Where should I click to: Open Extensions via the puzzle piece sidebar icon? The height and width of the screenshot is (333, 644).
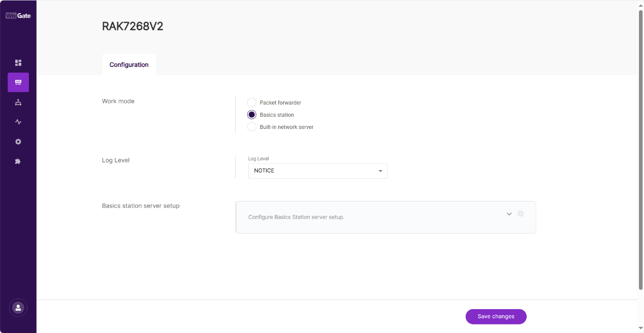(18, 161)
